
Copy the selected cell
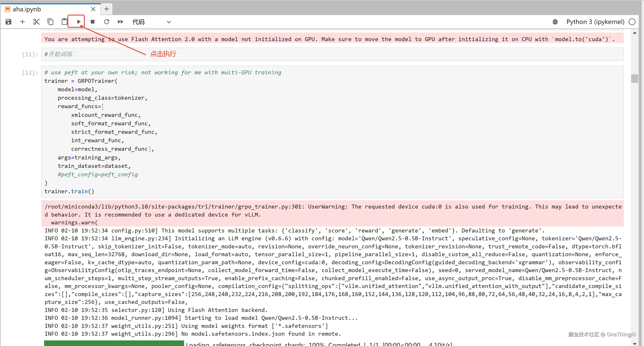tap(51, 22)
